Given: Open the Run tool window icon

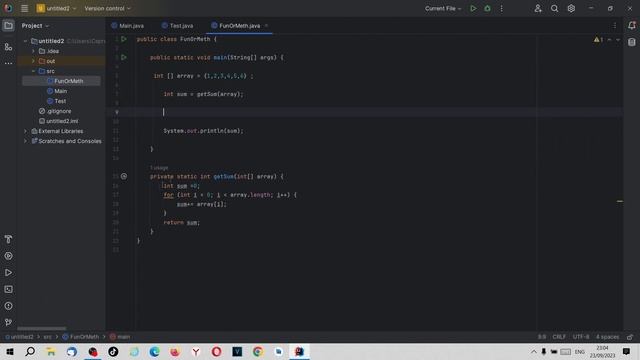Looking at the screenshot, I should click(8, 273).
